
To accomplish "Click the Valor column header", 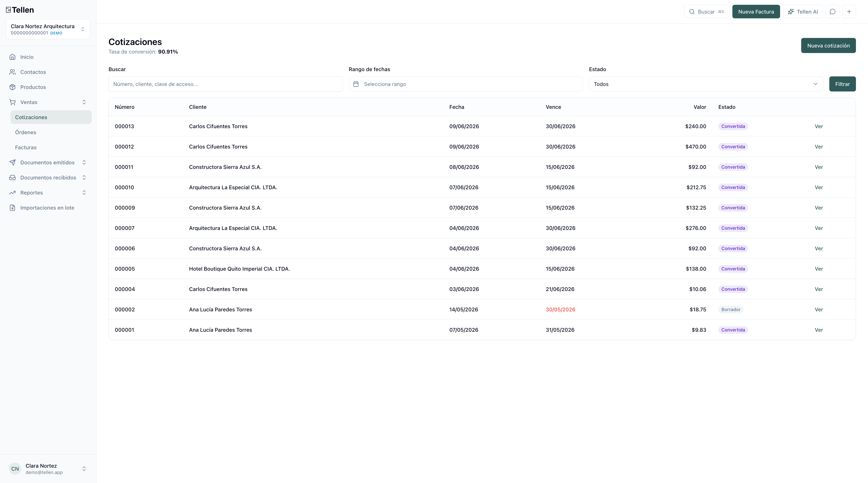I will (699, 107).
